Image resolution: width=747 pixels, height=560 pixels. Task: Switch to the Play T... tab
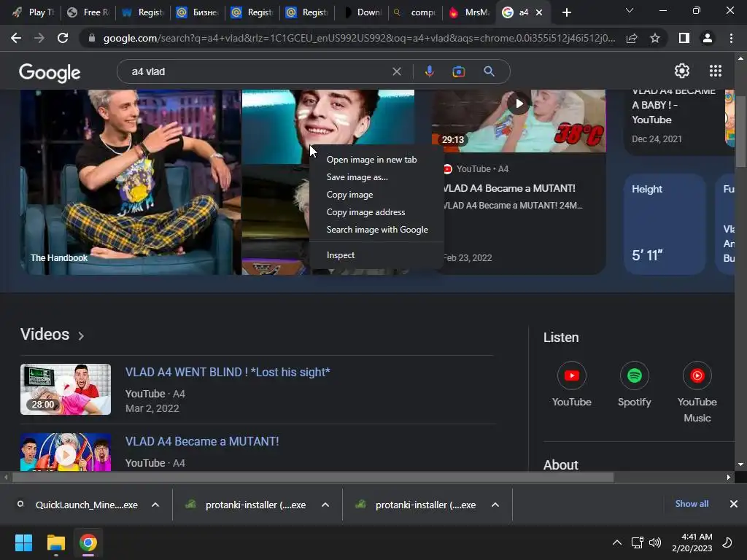pos(34,12)
